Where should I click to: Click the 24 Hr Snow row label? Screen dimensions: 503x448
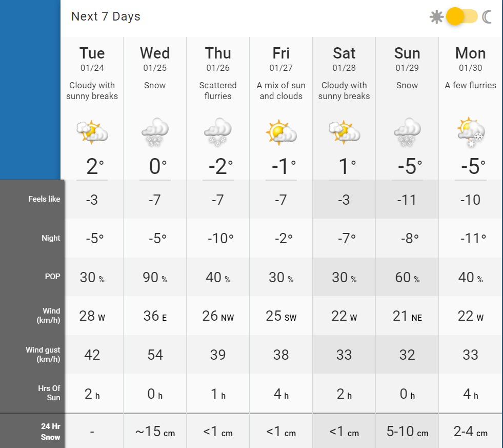50,432
